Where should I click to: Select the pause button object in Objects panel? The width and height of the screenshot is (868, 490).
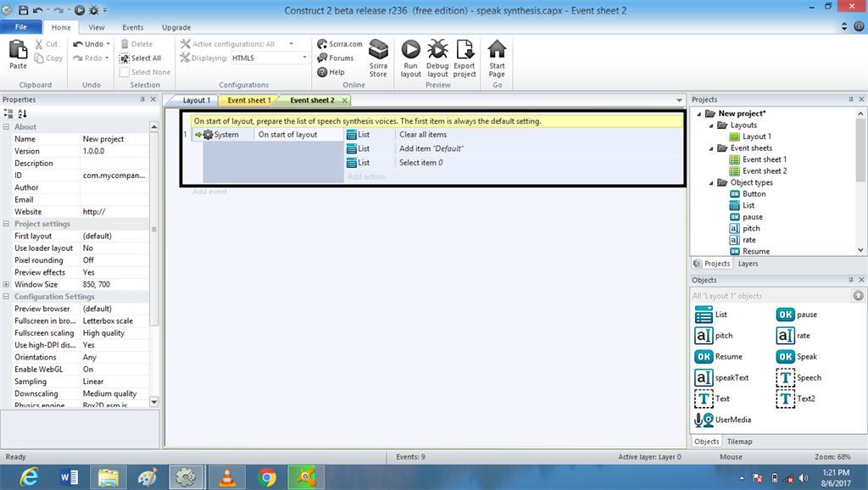797,315
